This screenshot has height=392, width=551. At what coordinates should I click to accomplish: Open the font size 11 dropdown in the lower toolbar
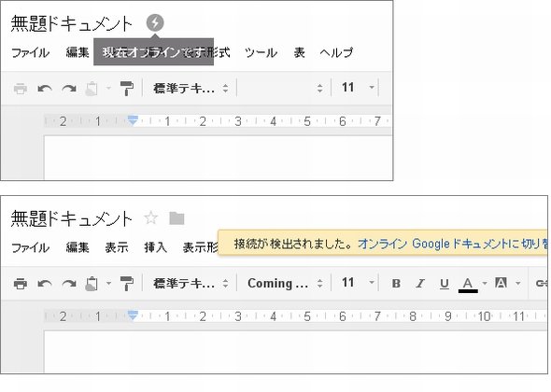[358, 283]
